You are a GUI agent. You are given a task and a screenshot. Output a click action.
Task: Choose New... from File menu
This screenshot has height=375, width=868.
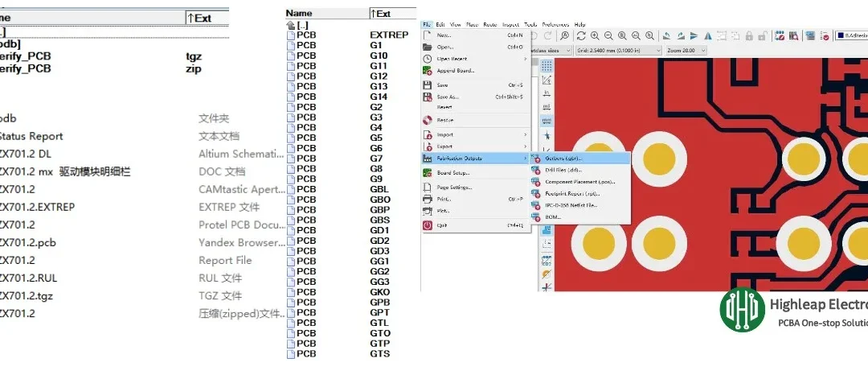point(476,35)
